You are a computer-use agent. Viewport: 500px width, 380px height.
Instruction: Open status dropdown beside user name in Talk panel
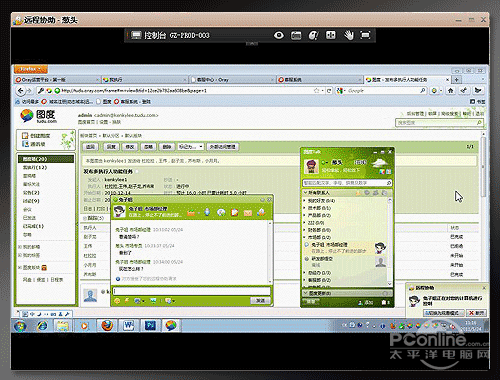click(x=324, y=162)
